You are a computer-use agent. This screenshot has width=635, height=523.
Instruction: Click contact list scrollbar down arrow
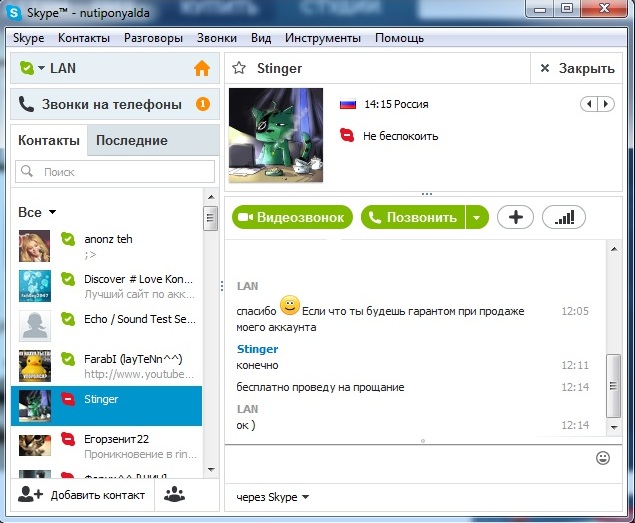[x=211, y=470]
